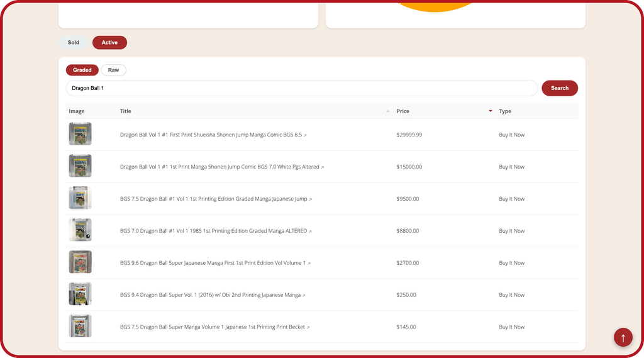644x358 pixels.
Task: Click the Type column header
Action: point(505,111)
